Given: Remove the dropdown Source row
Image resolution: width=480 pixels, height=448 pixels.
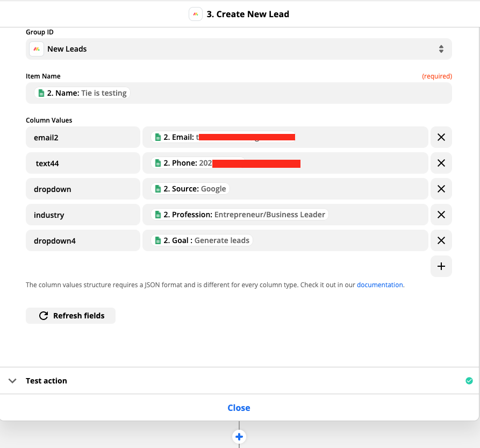Looking at the screenshot, I should click(441, 189).
